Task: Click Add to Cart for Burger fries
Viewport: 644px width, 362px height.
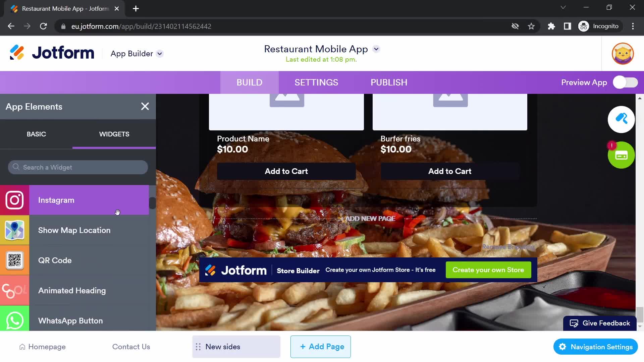Action: point(449,171)
